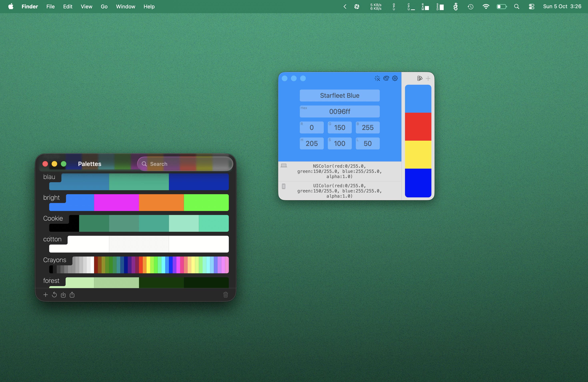Click the Hex value field 0096ff
This screenshot has width=588, height=382.
coord(339,111)
